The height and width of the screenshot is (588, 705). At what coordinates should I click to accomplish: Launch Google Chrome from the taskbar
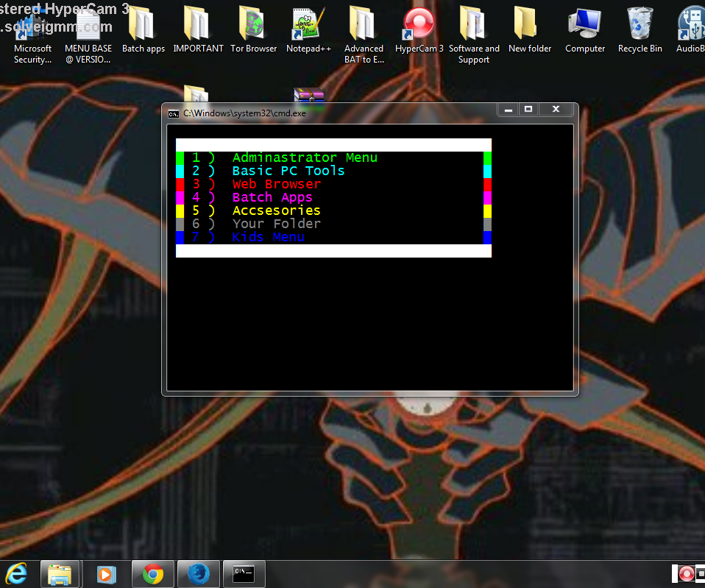152,573
